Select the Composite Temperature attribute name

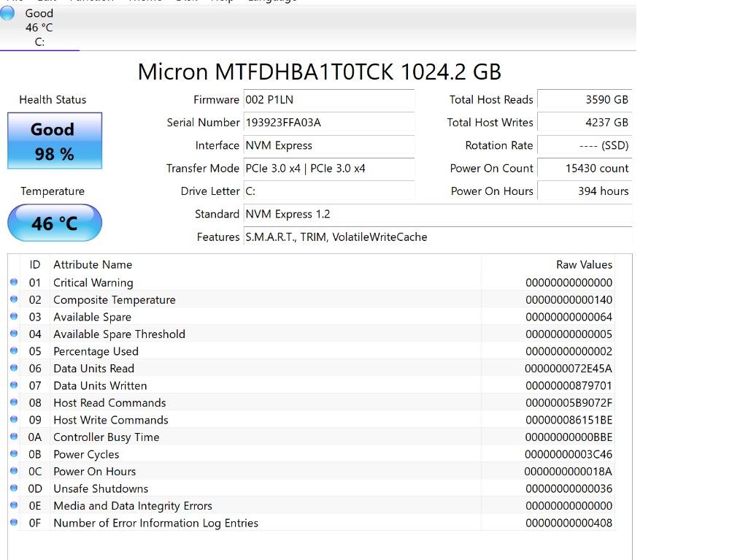click(115, 300)
